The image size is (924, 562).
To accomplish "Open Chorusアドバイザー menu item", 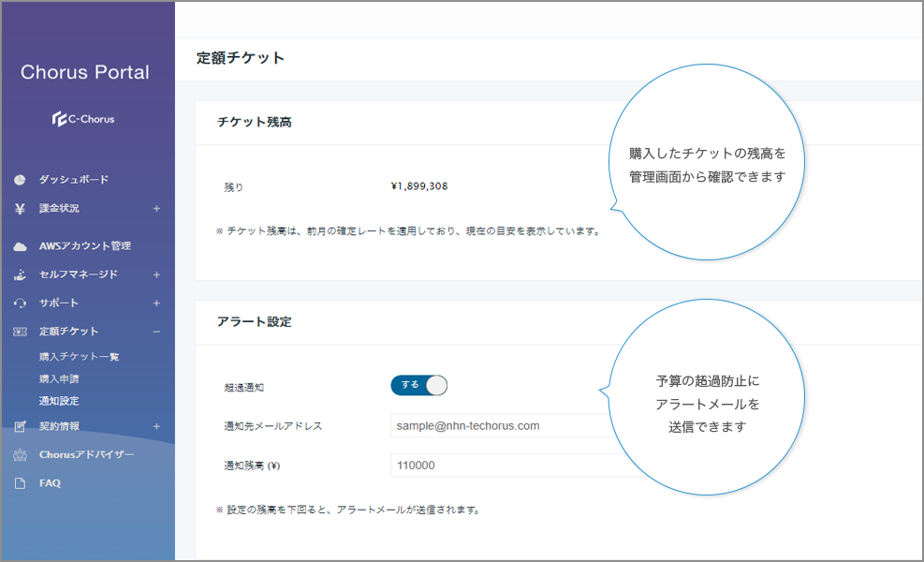I will pyautogui.click(x=87, y=454).
